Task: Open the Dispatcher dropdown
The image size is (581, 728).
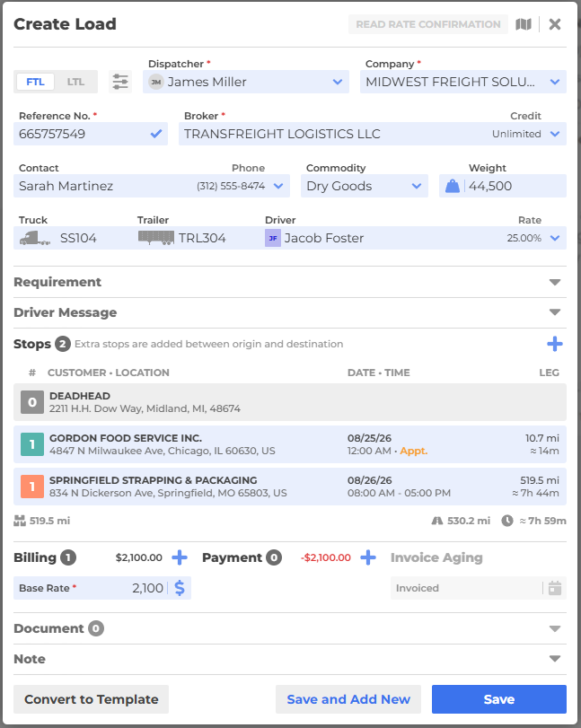Action: click(246, 82)
